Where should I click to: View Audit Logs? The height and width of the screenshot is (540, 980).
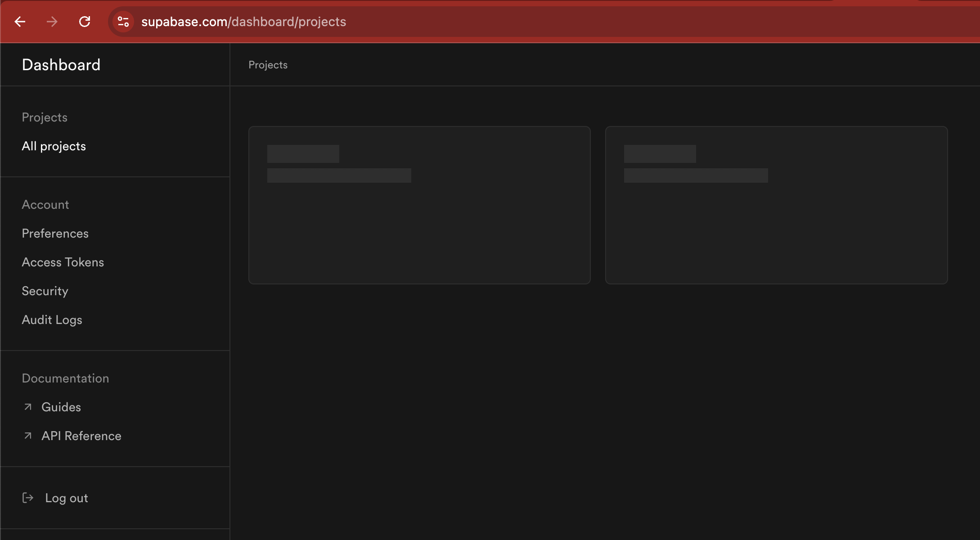click(x=52, y=320)
